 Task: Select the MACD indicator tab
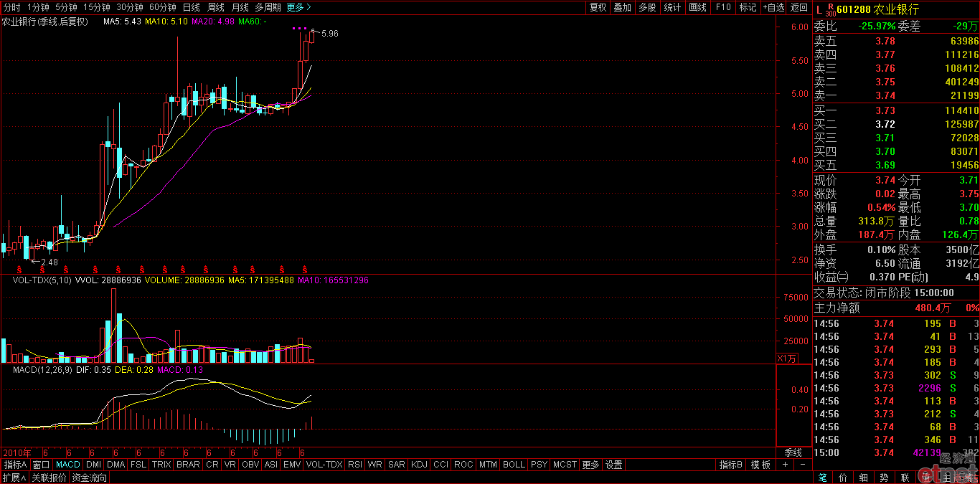[68, 465]
